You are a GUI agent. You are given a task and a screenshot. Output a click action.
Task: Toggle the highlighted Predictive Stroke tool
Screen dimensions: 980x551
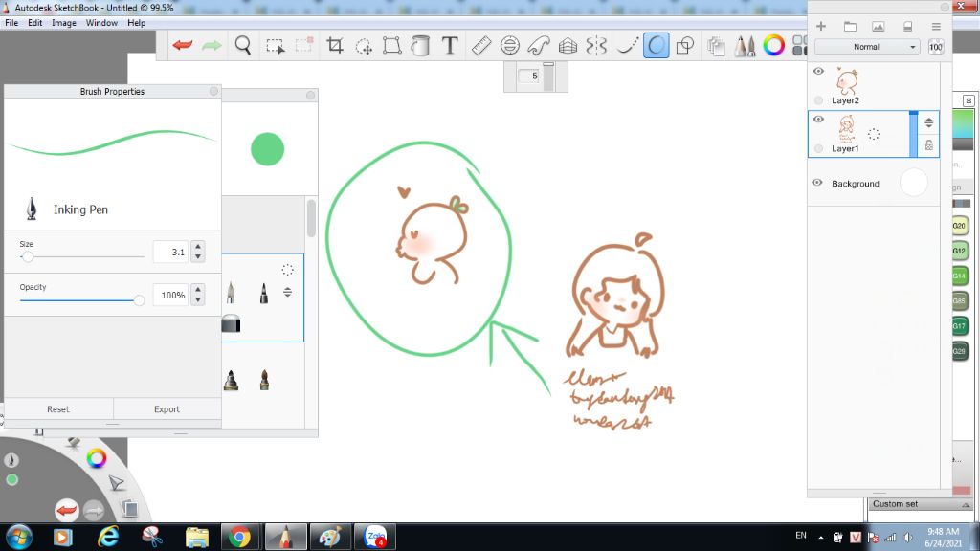pos(657,46)
